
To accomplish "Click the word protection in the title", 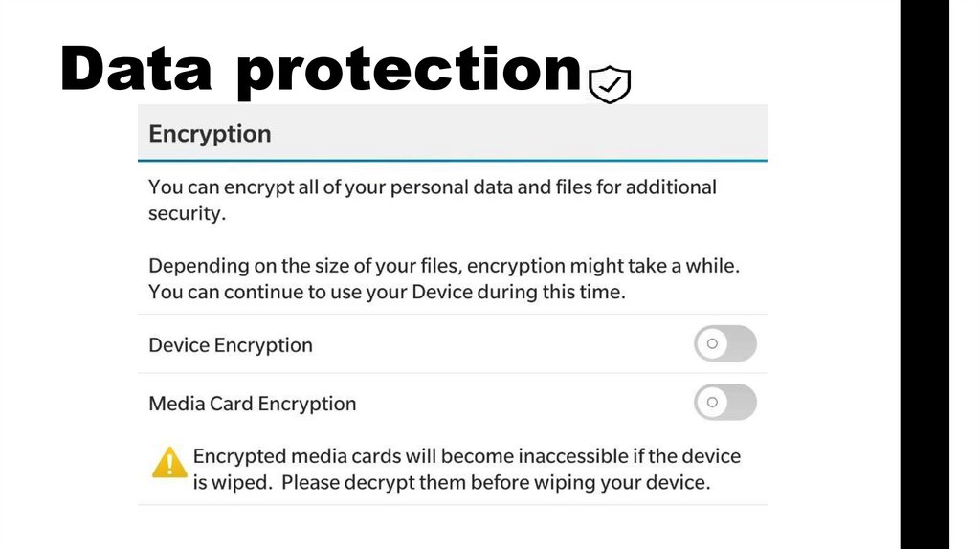I will pyautogui.click(x=410, y=71).
